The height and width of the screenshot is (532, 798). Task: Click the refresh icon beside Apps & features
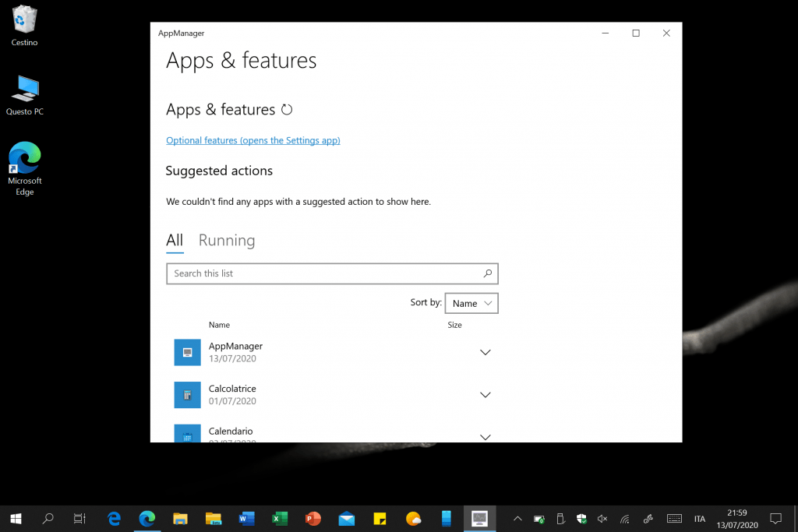click(x=287, y=110)
